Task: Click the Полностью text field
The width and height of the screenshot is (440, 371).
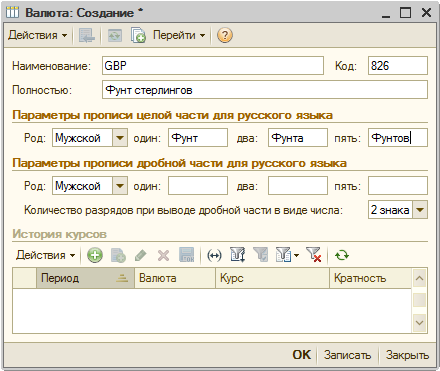Action: pyautogui.click(x=265, y=90)
